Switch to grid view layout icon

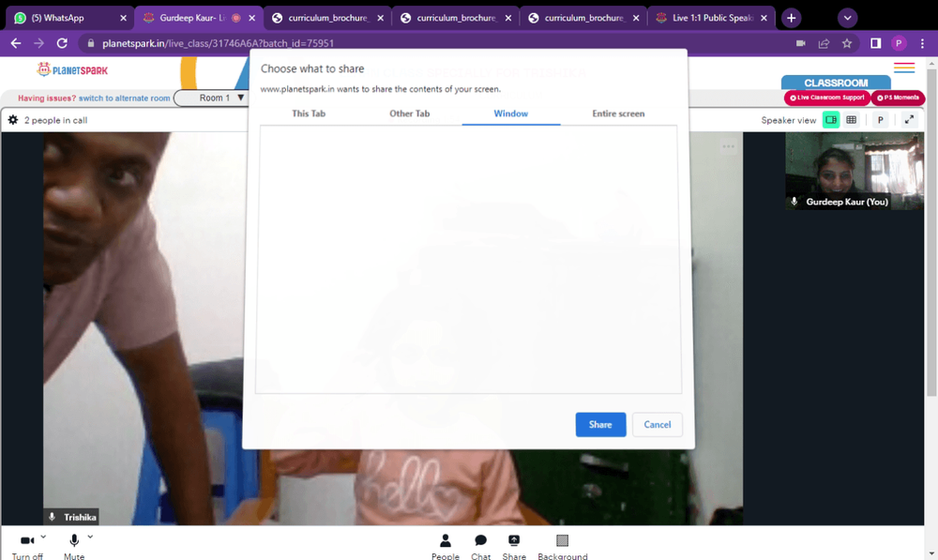pos(852,120)
